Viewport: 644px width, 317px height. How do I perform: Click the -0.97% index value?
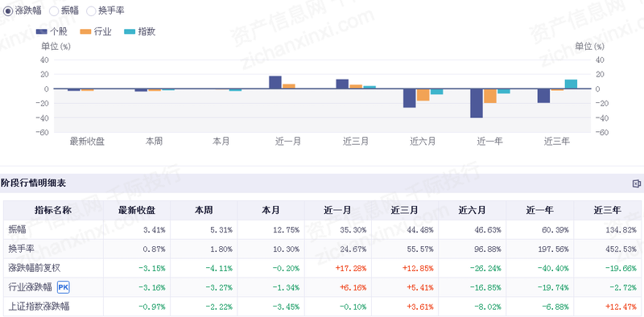click(x=151, y=307)
